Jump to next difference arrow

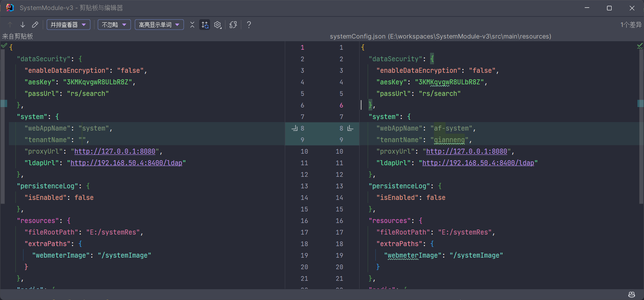click(23, 25)
